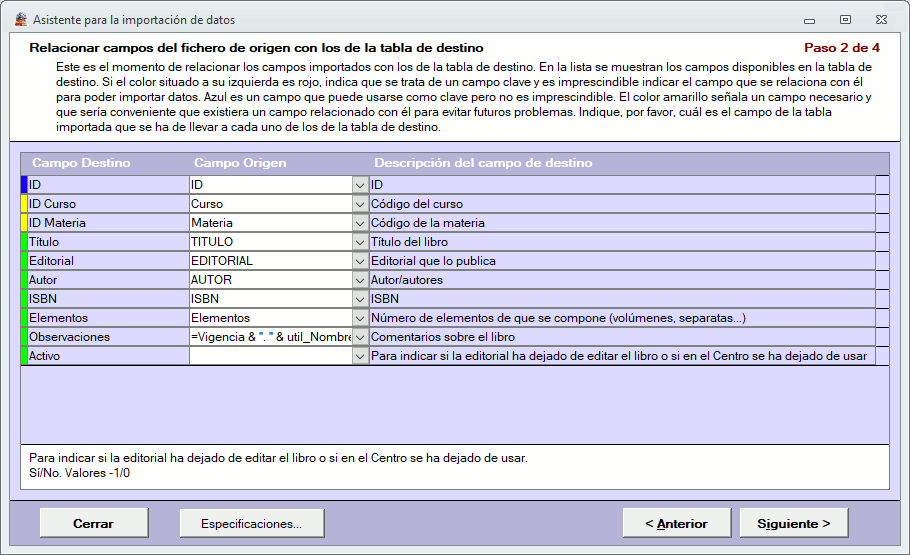Select the Observaciones destination field
The image size is (910, 555).
click(108, 337)
